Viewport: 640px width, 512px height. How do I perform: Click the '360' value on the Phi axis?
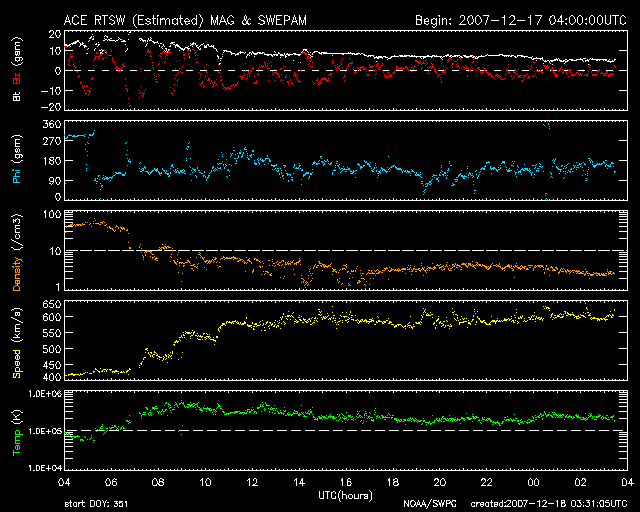tap(51, 124)
